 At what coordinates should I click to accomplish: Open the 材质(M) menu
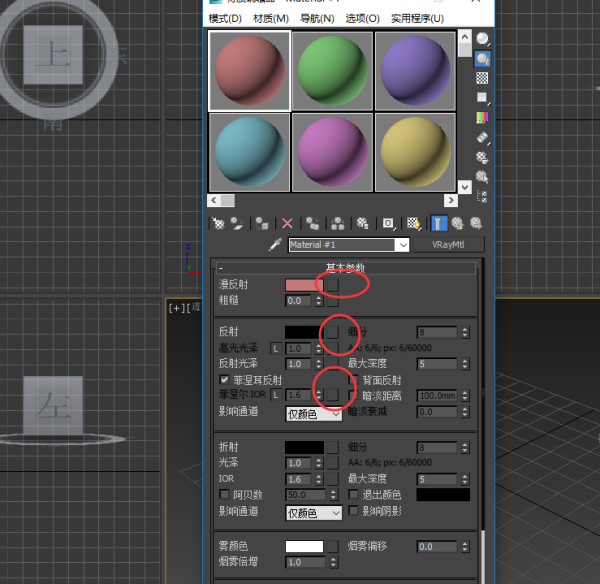tap(271, 18)
